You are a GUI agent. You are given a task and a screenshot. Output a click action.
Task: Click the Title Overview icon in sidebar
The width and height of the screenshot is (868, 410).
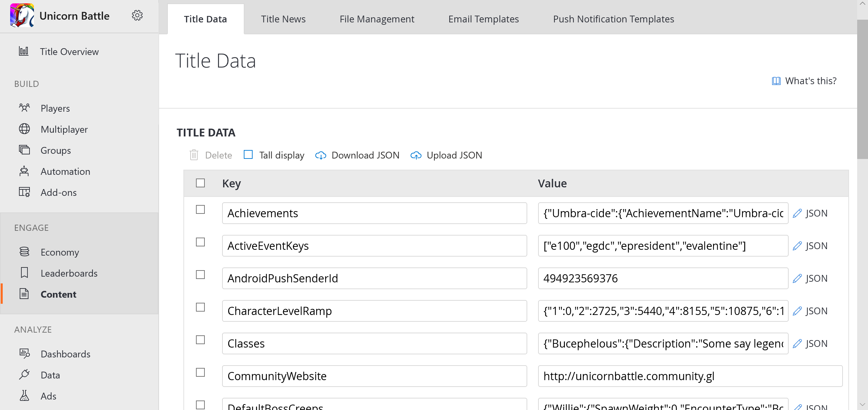click(24, 52)
